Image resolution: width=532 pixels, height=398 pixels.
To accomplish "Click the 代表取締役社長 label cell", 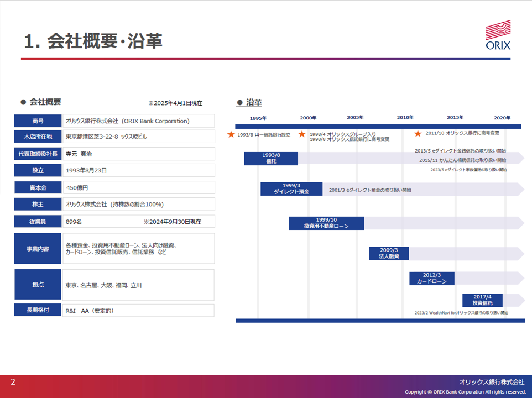I will (x=38, y=154).
